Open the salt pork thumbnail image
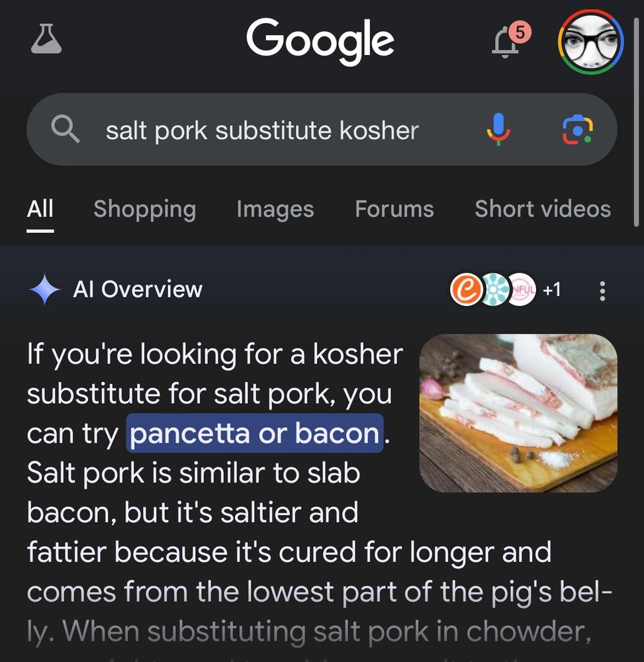Viewport: 644px width, 662px height. click(x=518, y=413)
